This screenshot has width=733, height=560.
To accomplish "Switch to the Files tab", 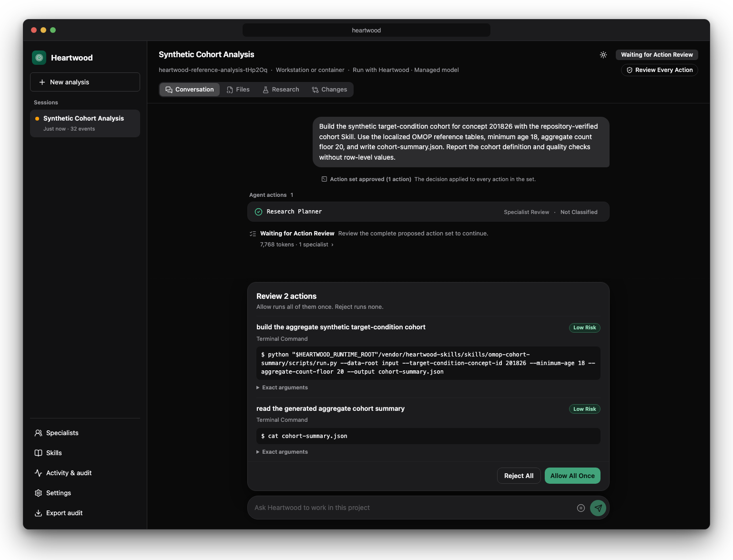I will 238,90.
